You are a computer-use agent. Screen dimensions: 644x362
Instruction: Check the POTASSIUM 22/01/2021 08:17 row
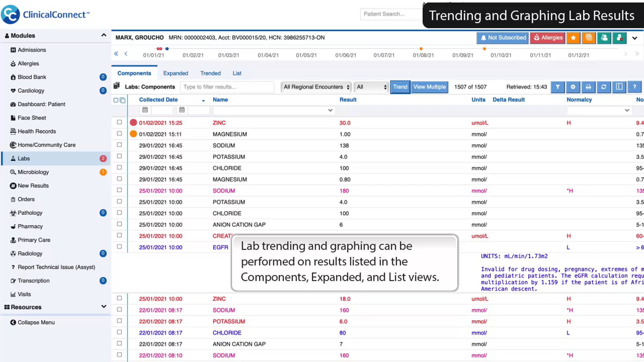(119, 321)
